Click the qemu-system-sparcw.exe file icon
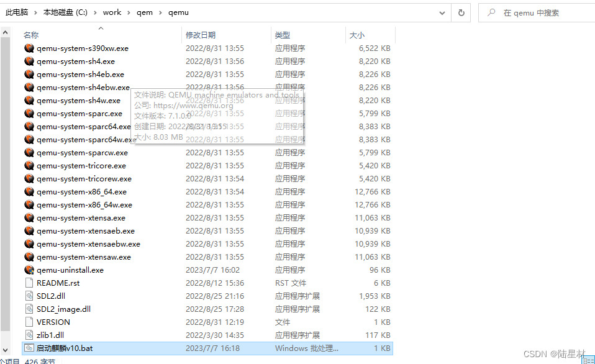The height and width of the screenshot is (364, 595). point(29,153)
